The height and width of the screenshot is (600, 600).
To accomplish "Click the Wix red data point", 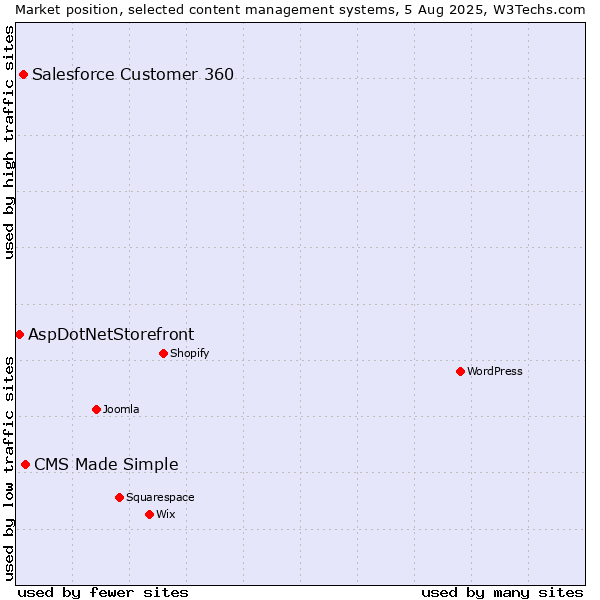I will coord(150,515).
